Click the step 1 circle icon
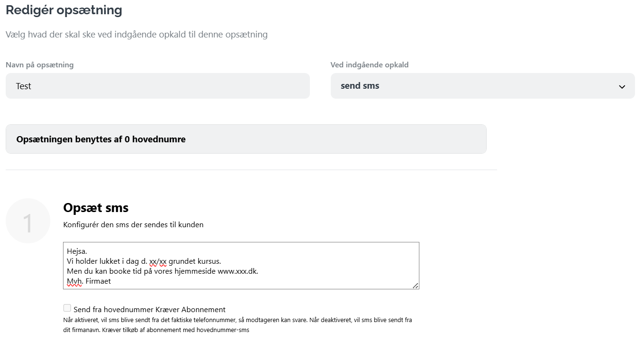 click(28, 221)
